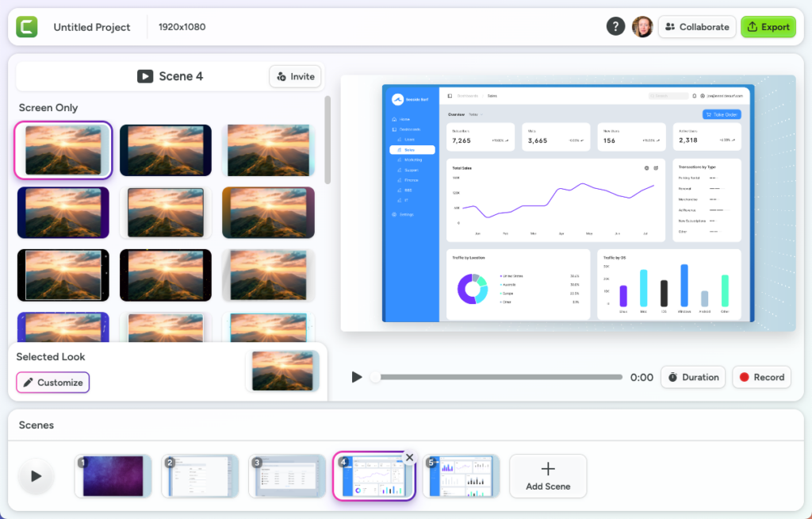Screen dimensions: 812x519
Task: Click the Invite button
Action: 295,76
